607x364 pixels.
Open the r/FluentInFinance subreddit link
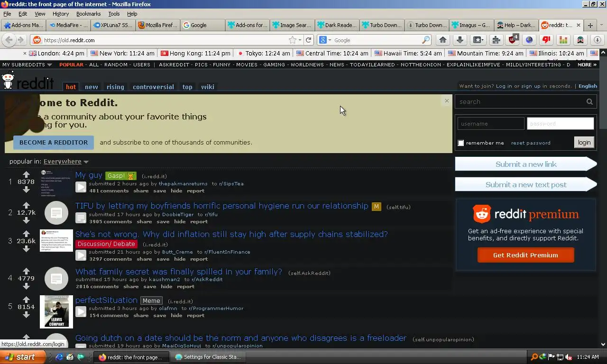[x=227, y=252]
